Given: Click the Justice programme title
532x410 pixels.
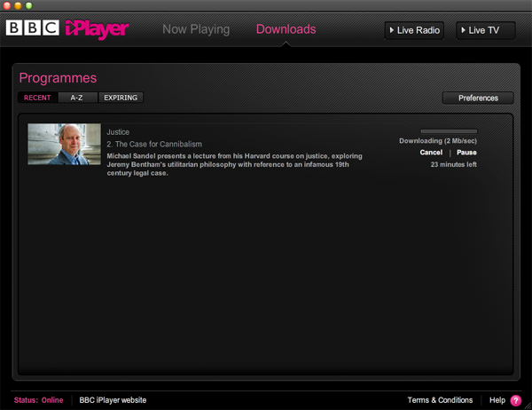Looking at the screenshot, I should pos(118,132).
